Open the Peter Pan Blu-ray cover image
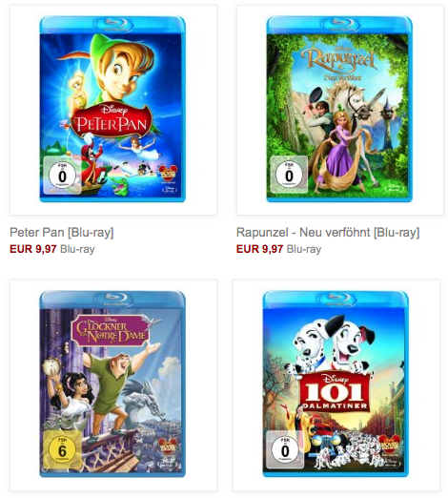Image resolution: width=448 pixels, height=498 pixels. point(112,109)
